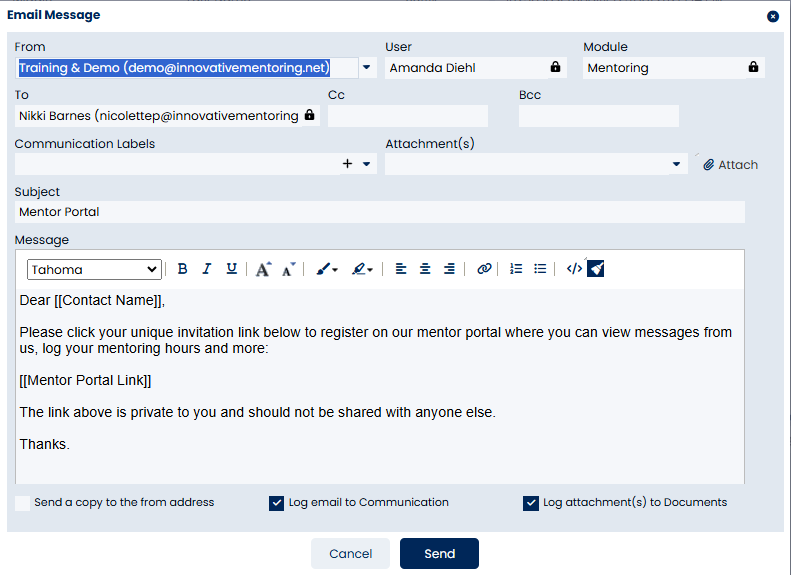Align message text right
This screenshot has width=791, height=575.
(449, 269)
